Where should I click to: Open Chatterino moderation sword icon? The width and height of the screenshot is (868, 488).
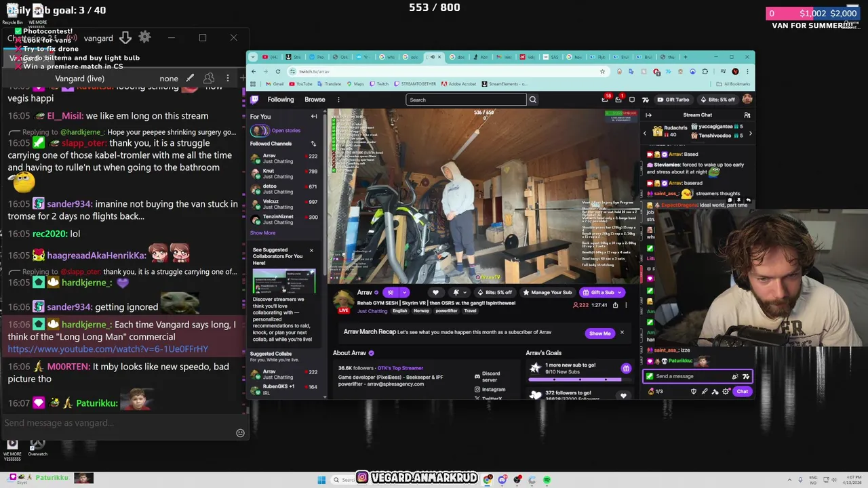point(191,79)
